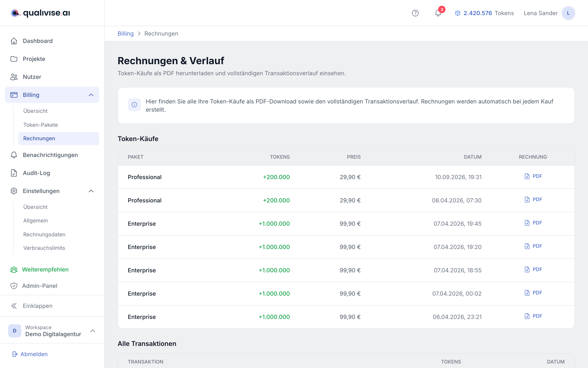Click the Einklappen double-chevron icon
This screenshot has height=368, width=588.
[14, 306]
